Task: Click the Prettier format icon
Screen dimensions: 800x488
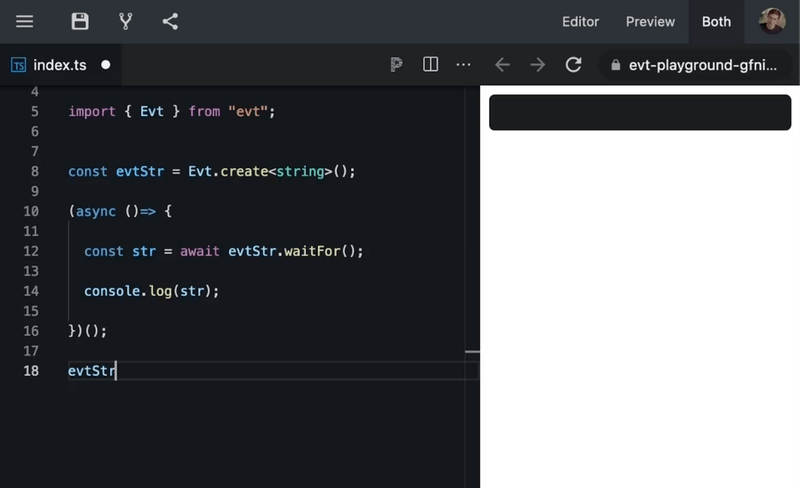Action: click(397, 65)
